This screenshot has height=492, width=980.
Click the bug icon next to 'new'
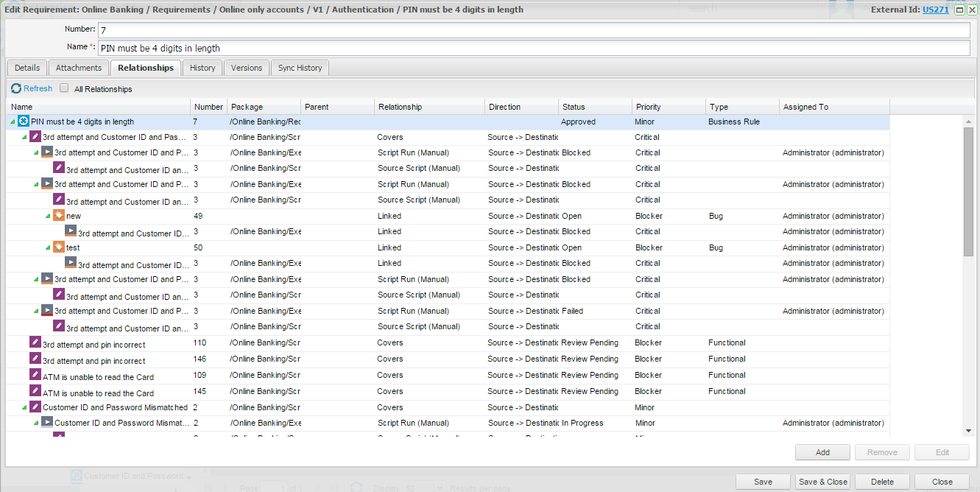(58, 216)
